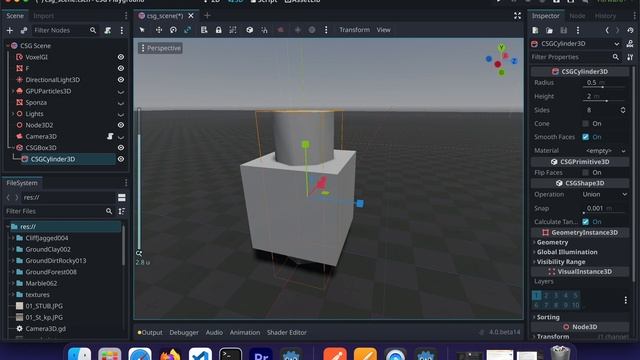The image size is (640, 360).
Task: Add a new node with plus icon
Action: (x=10, y=30)
